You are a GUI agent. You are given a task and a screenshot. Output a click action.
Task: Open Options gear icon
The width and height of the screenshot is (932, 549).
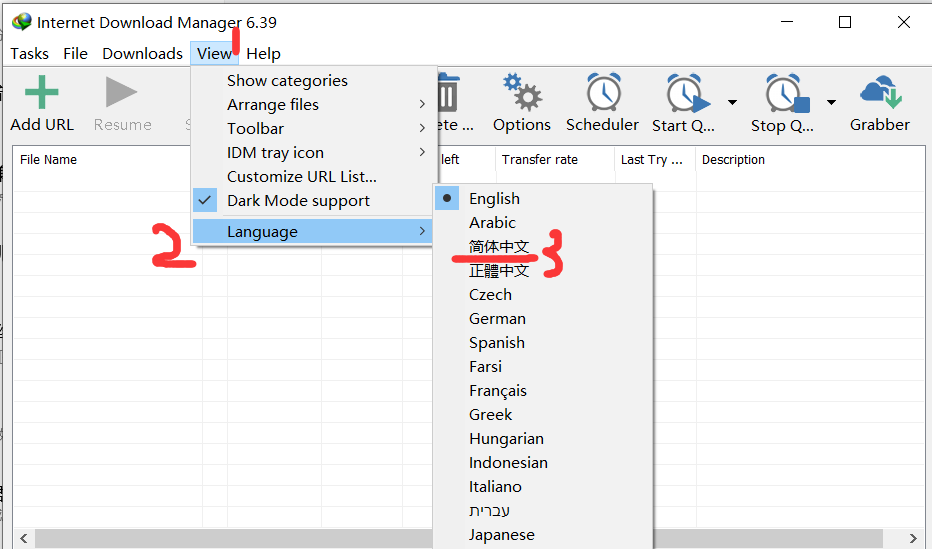coord(522,92)
